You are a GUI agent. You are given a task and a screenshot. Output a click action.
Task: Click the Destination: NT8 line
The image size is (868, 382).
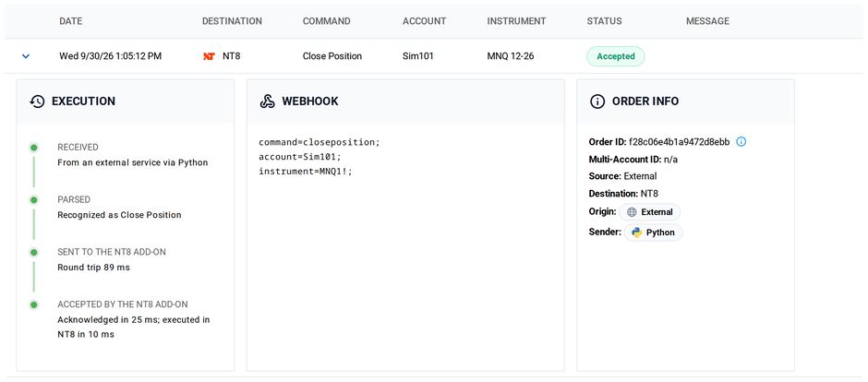(x=623, y=194)
